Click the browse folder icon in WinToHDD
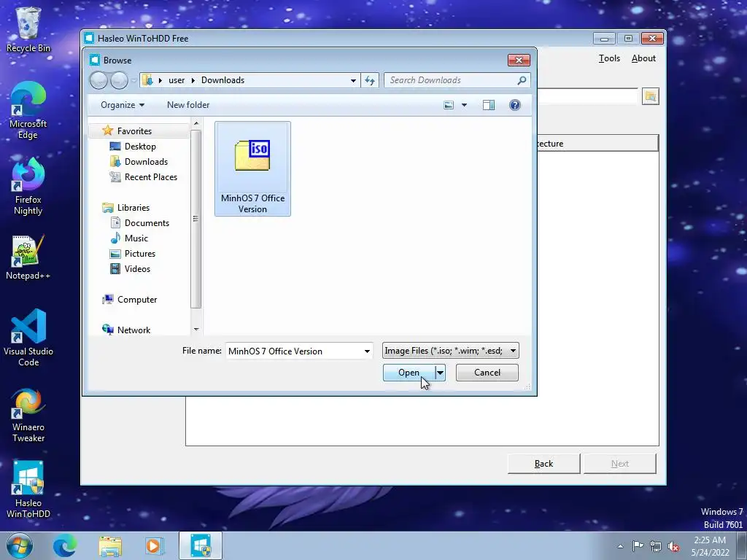Image resolution: width=747 pixels, height=560 pixels. tap(650, 97)
